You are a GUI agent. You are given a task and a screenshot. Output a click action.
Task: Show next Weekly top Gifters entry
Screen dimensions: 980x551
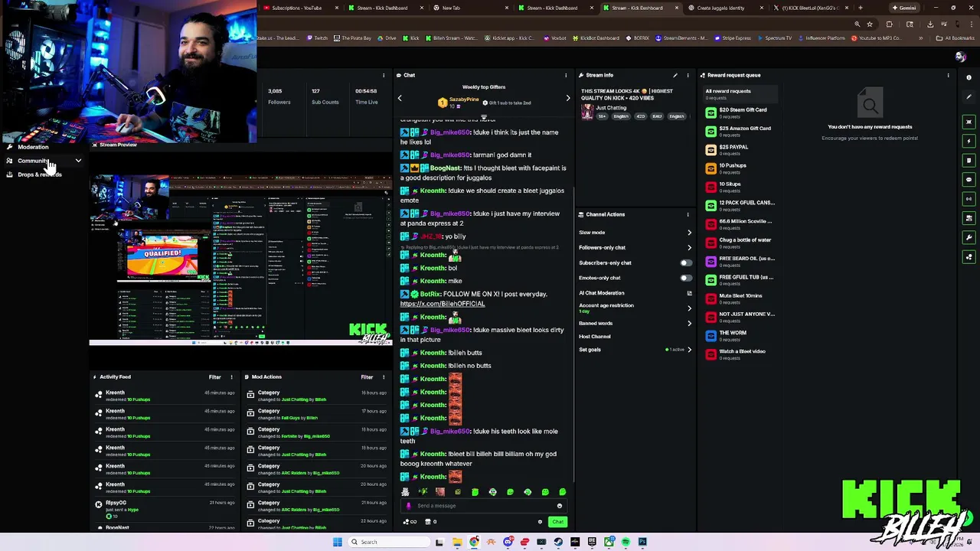tap(567, 98)
